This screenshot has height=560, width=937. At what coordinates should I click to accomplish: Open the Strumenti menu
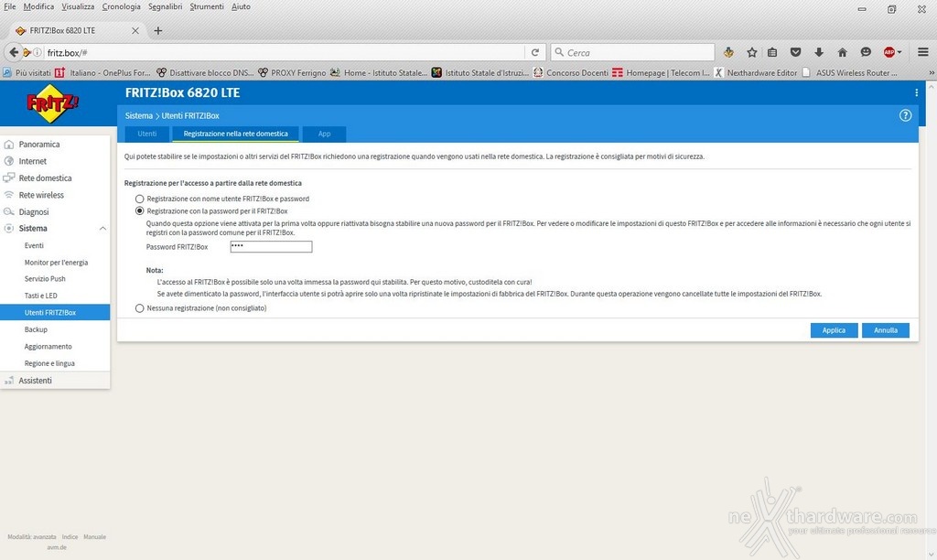pyautogui.click(x=207, y=6)
